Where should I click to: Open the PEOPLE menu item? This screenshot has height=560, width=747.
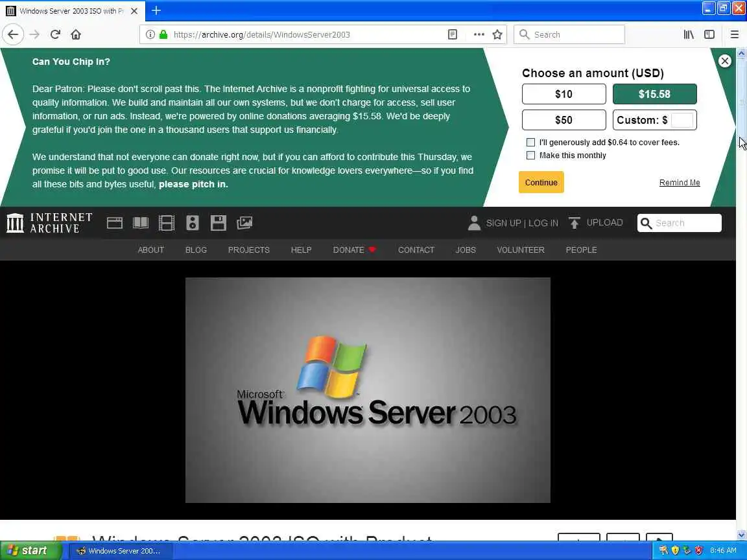point(581,250)
